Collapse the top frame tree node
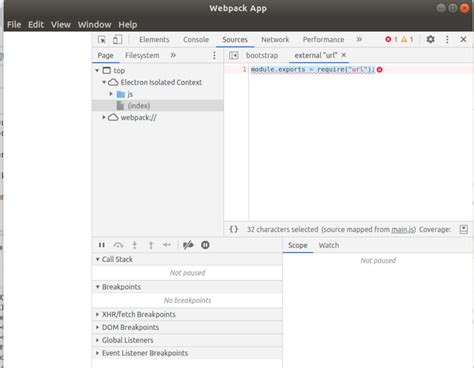The height and width of the screenshot is (368, 474). pos(97,70)
